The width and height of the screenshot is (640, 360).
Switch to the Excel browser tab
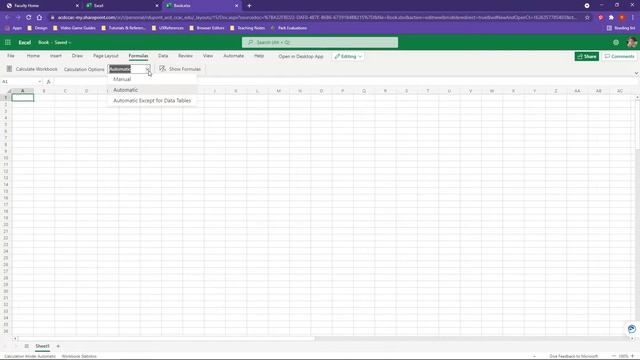click(x=122, y=6)
